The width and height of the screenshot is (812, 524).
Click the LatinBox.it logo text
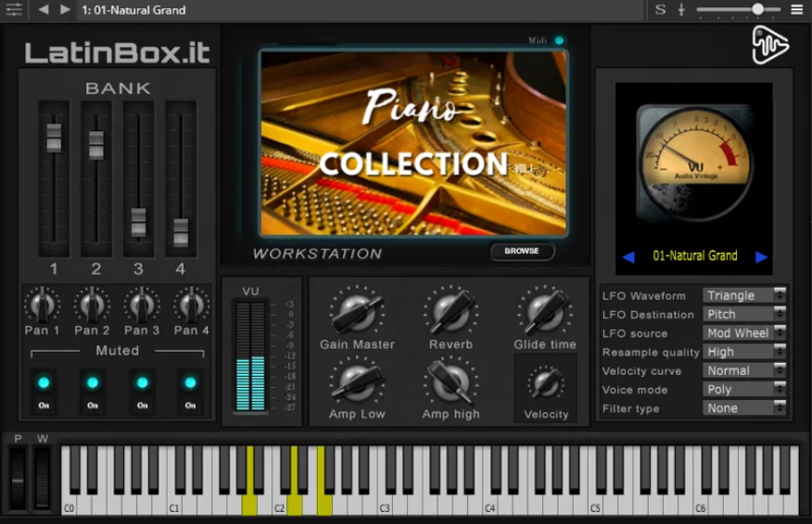[117, 52]
